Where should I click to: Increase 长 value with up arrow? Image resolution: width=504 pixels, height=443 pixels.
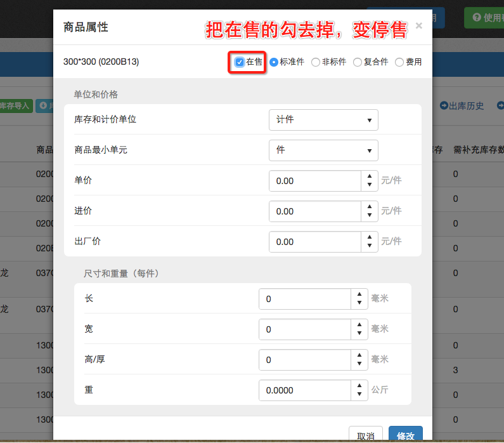(359, 294)
